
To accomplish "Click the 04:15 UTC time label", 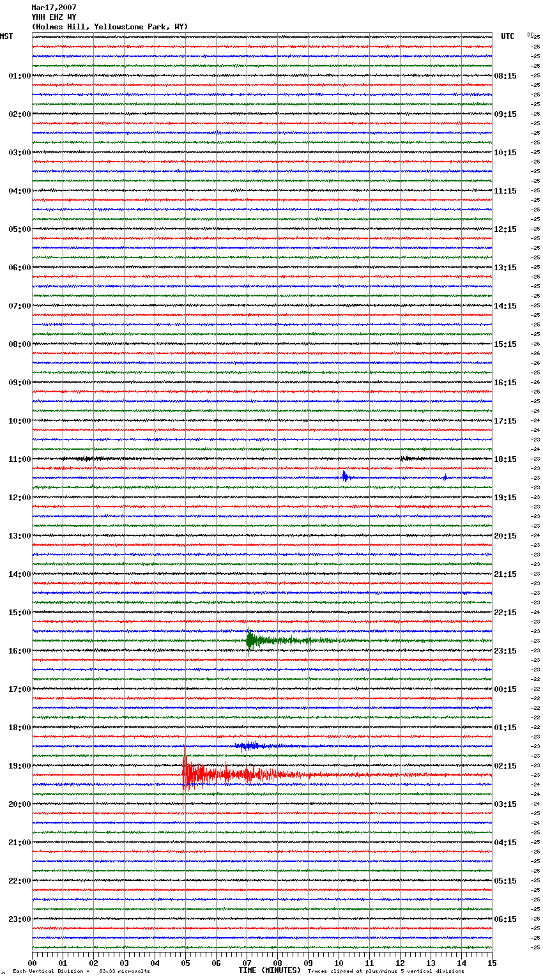I will (505, 843).
